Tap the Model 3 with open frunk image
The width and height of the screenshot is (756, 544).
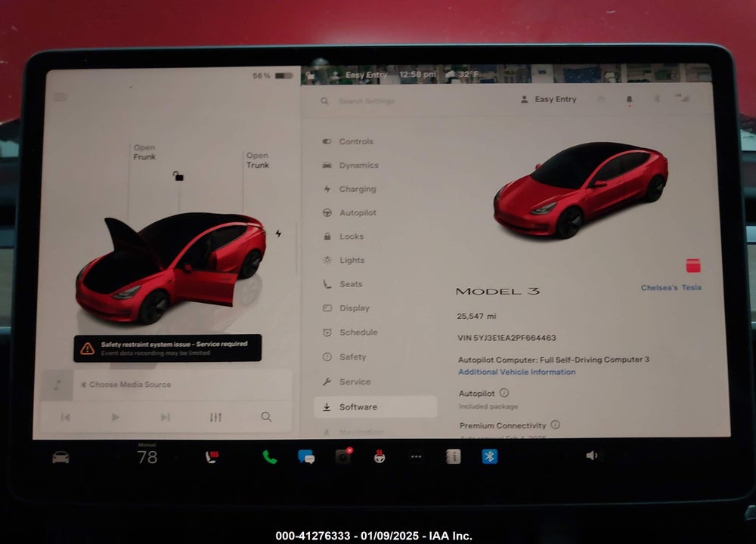[x=171, y=268]
